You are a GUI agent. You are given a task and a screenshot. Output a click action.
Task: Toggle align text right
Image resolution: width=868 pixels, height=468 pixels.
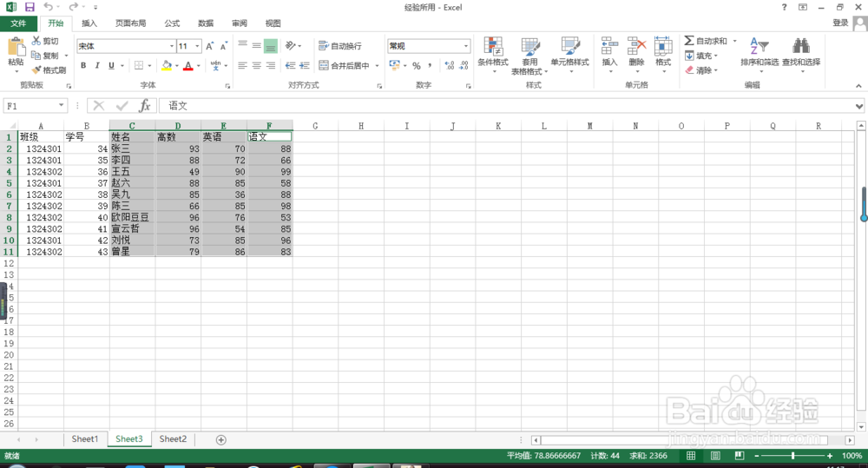pos(271,65)
